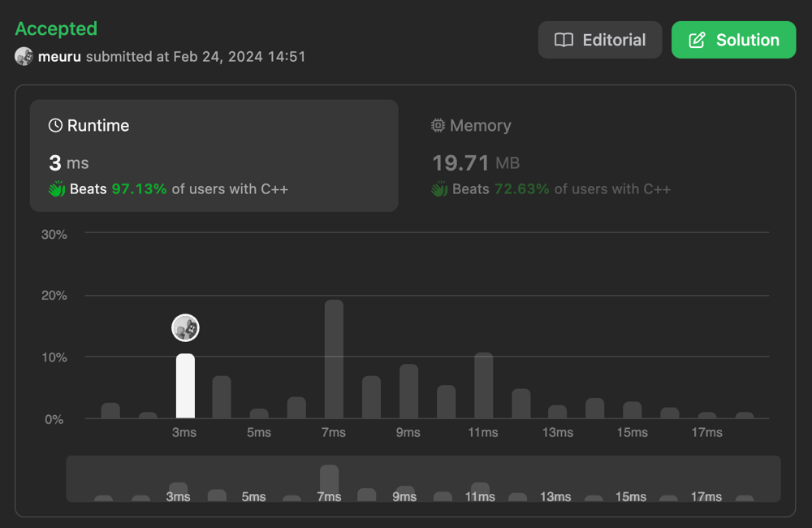Click the chip icon next to Memory
The width and height of the screenshot is (812, 528).
pyautogui.click(x=438, y=126)
